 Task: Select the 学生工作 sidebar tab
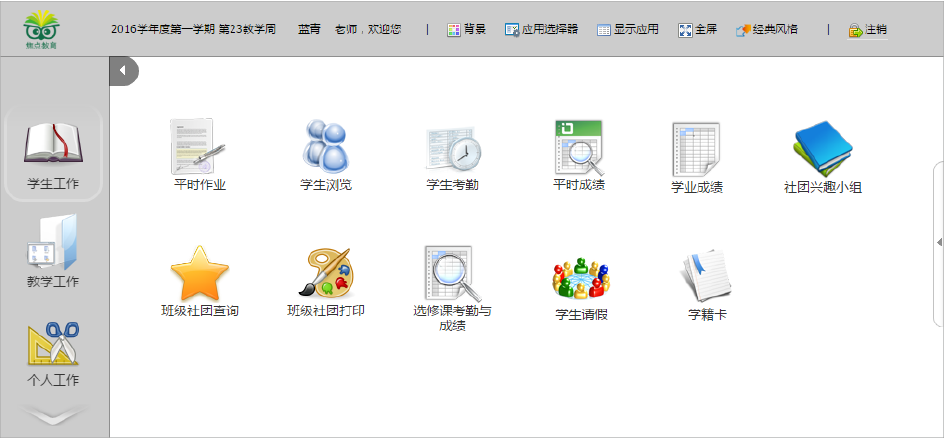[x=54, y=155]
